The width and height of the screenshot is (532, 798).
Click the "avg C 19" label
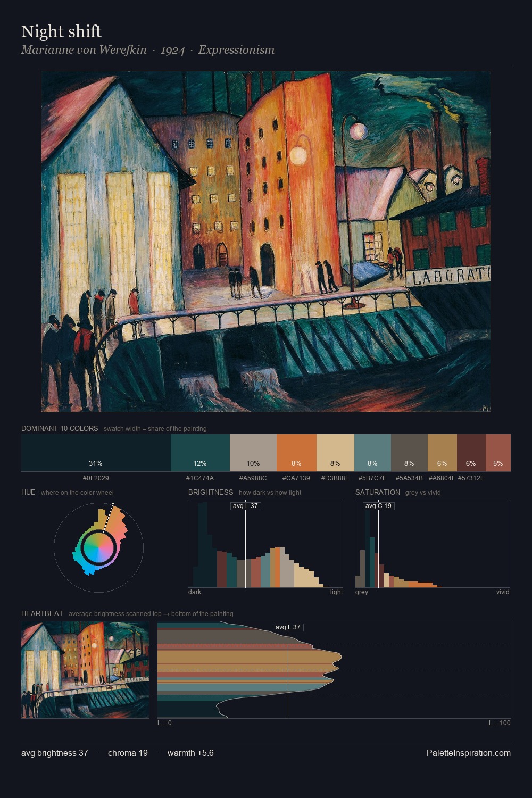379,506
